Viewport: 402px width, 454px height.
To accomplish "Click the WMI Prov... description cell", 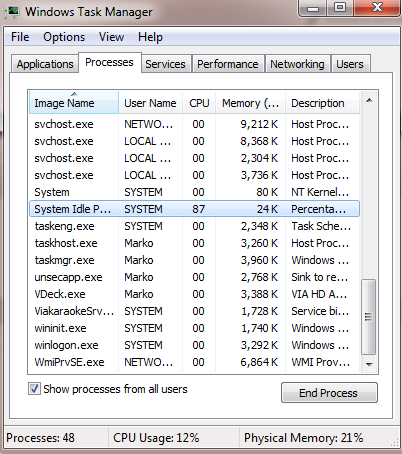I will coord(320,362).
